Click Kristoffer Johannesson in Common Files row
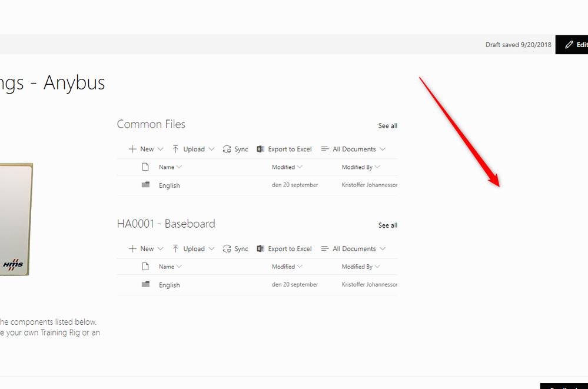Screen dimensions: 588x389 (370, 185)
